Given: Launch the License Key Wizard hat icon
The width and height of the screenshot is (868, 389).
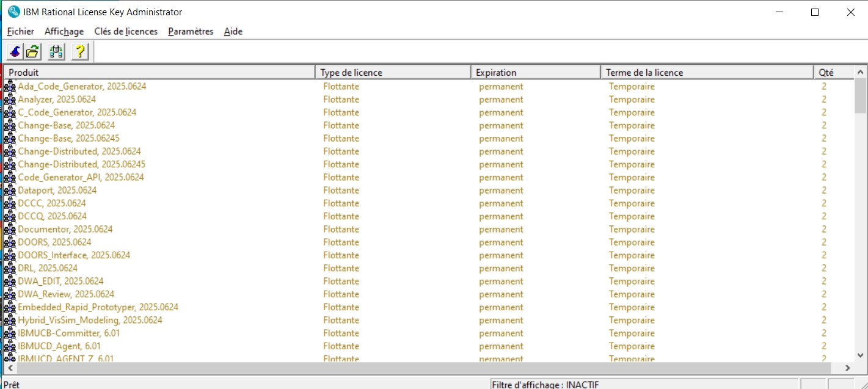Looking at the screenshot, I should tap(15, 52).
